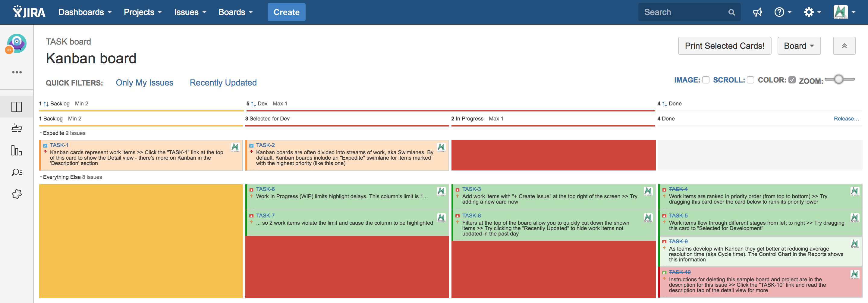Collapse the Expedite swimlane
This screenshot has width=868, height=303.
tap(41, 133)
